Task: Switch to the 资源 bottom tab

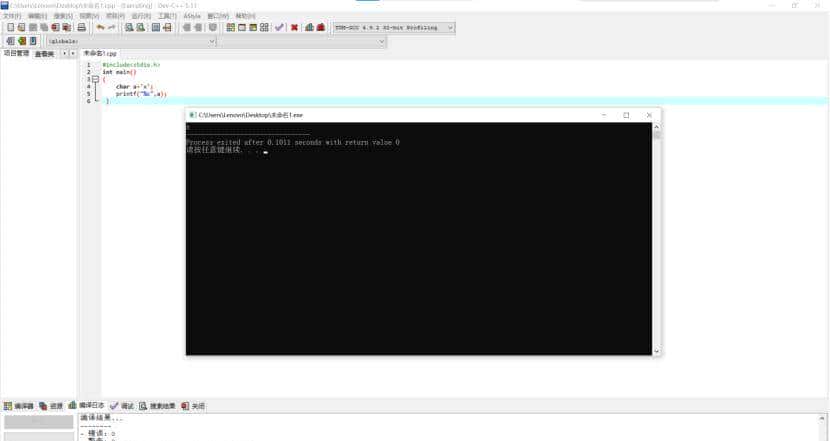Action: (51, 406)
